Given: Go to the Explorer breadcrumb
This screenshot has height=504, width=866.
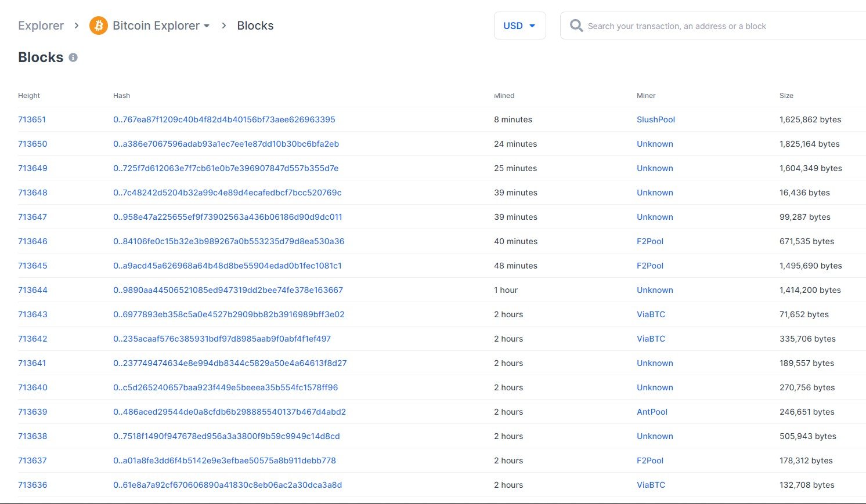Looking at the screenshot, I should point(41,26).
